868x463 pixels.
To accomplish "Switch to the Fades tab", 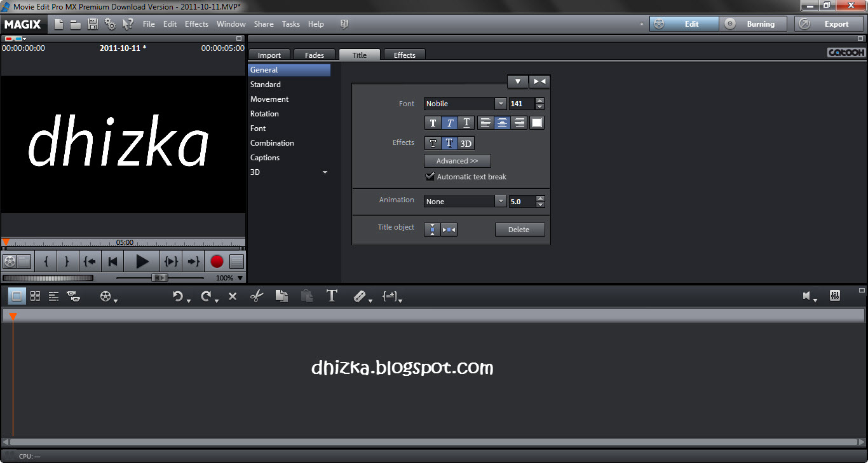I will 315,55.
